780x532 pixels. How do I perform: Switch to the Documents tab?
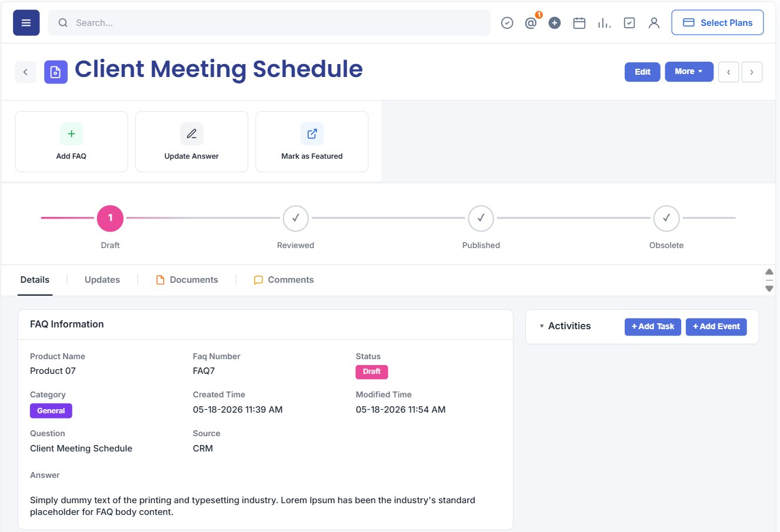click(187, 280)
